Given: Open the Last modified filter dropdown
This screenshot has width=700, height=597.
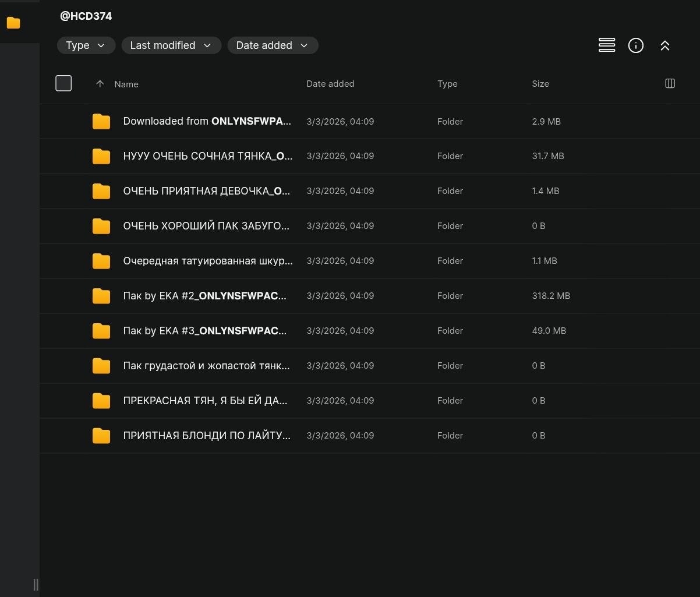Looking at the screenshot, I should coord(171,45).
